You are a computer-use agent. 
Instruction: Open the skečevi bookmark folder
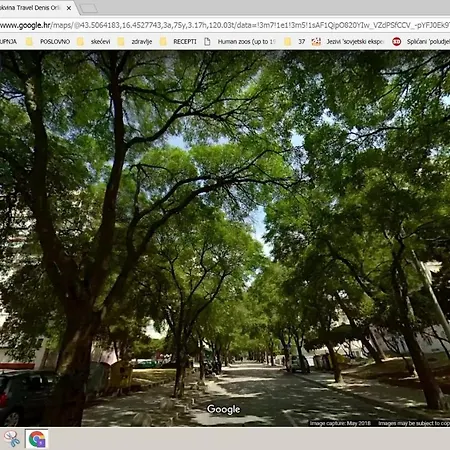94,42
